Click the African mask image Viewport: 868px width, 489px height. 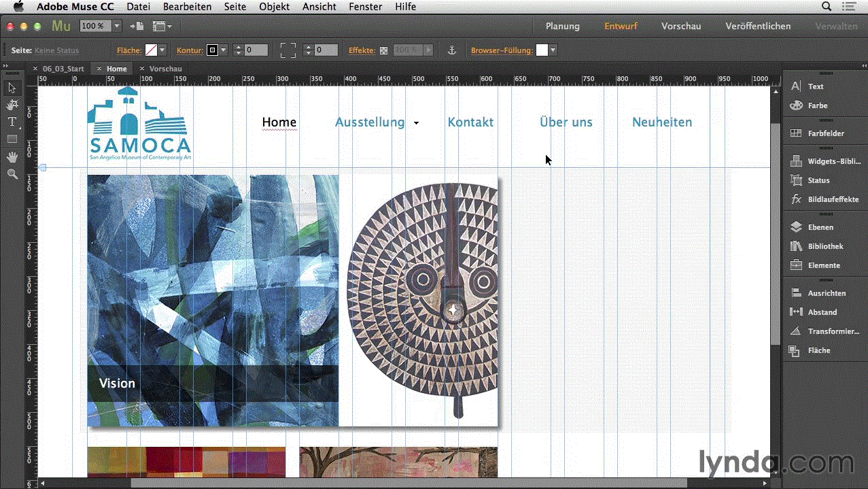coord(422,299)
